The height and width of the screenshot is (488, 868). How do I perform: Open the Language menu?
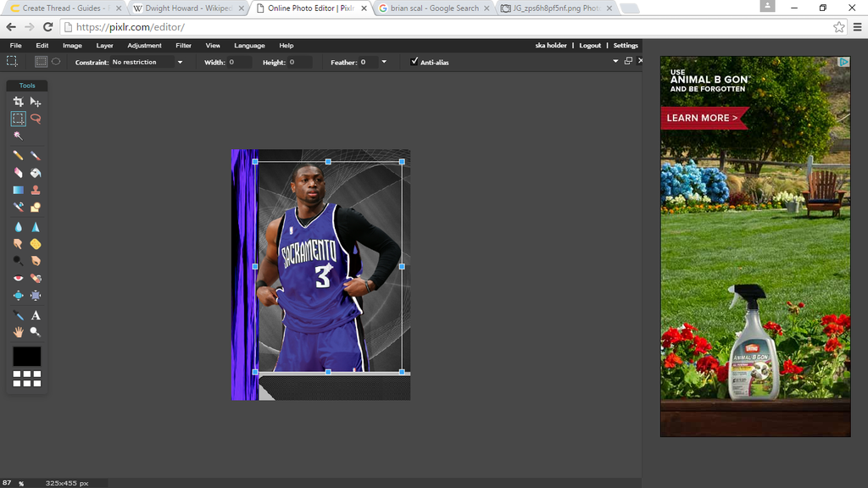point(249,46)
